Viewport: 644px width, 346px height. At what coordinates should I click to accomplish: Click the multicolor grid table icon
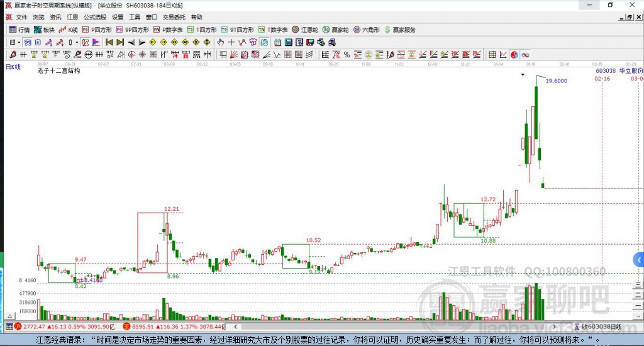click(x=492, y=55)
